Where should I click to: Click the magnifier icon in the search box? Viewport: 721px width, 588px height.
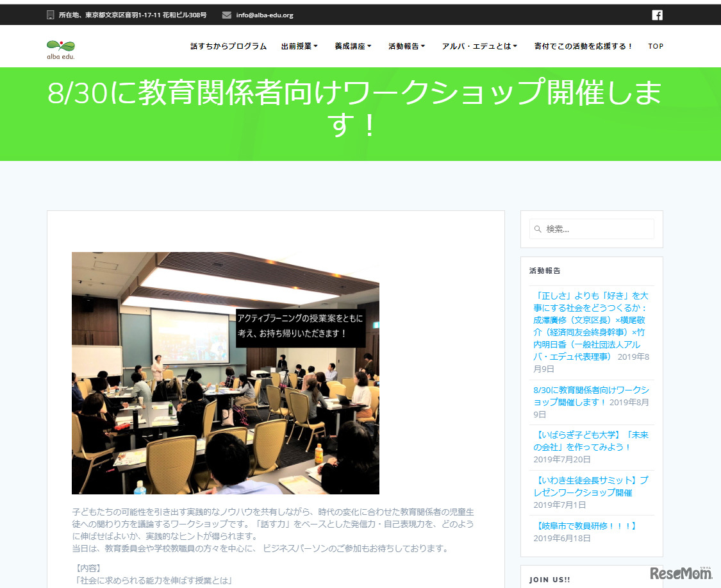538,229
